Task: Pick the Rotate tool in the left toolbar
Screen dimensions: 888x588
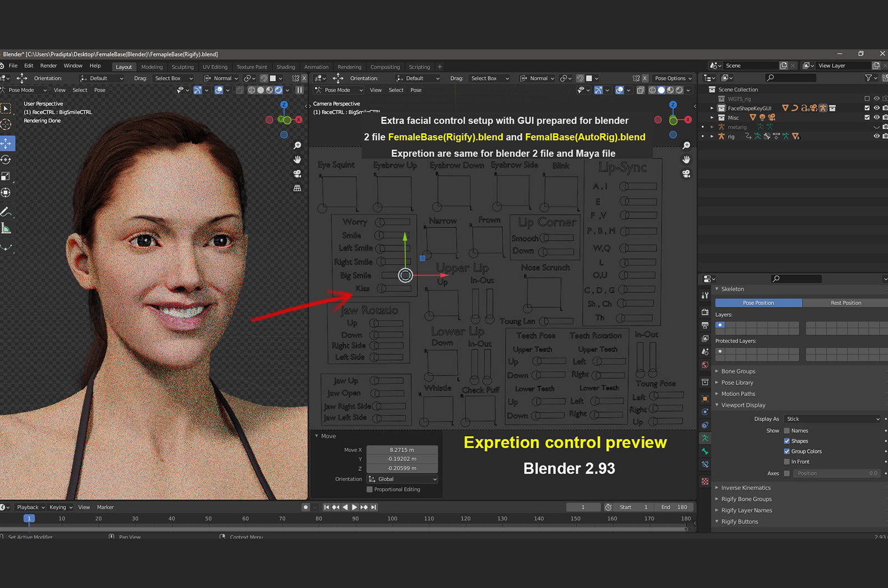Action: 6,160
